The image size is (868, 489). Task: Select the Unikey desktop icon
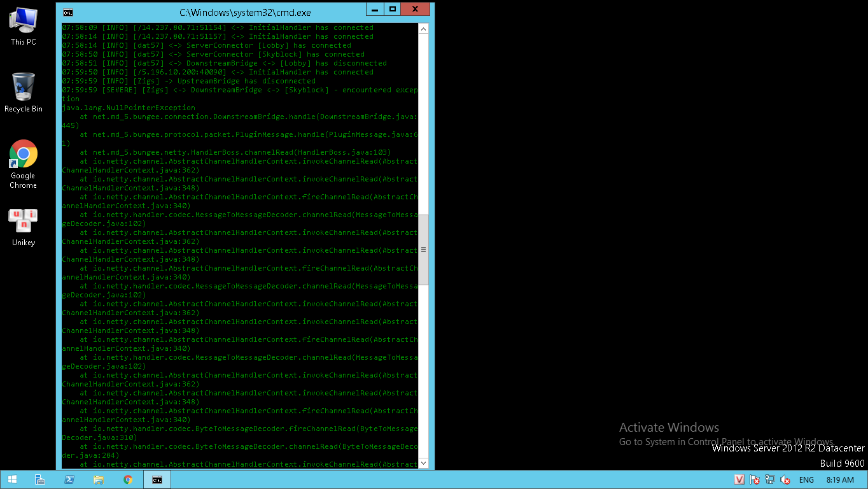23,227
